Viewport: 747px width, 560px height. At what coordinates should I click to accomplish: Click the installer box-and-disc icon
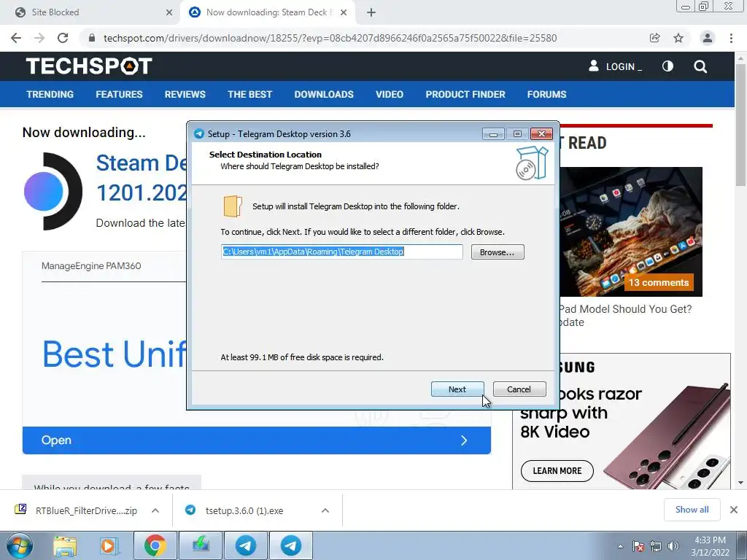(532, 163)
